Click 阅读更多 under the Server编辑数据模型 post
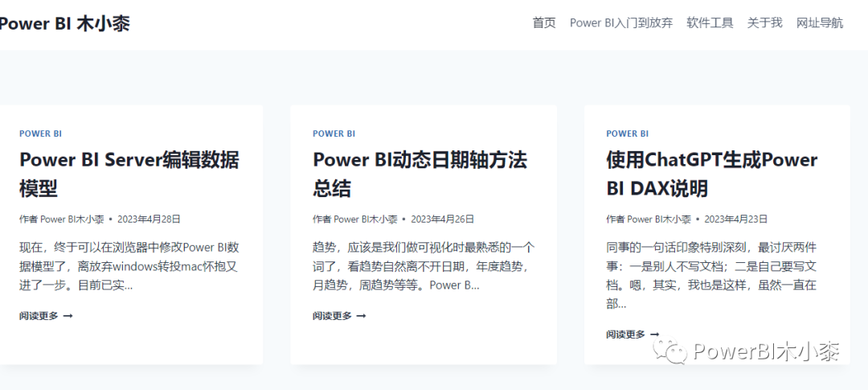The image size is (868, 390). (39, 316)
